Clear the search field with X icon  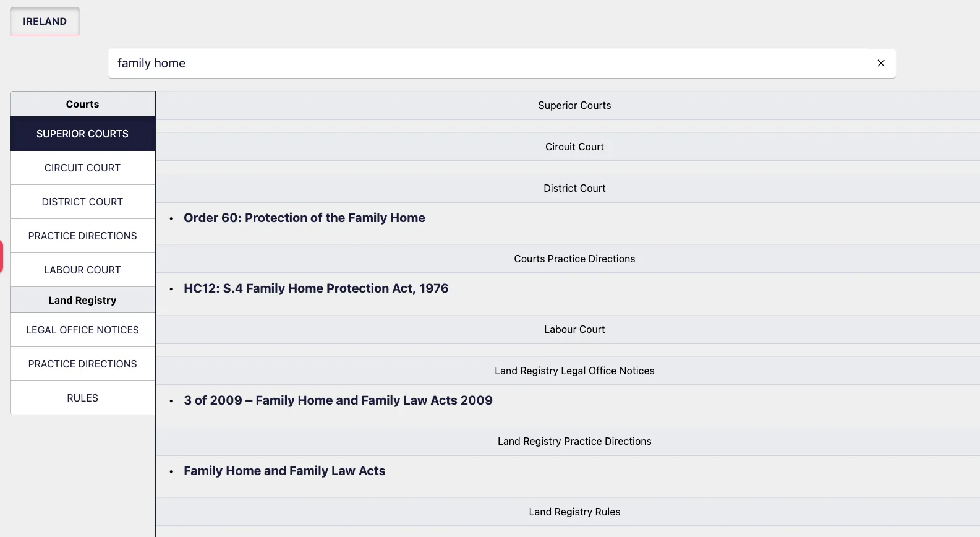click(x=880, y=63)
